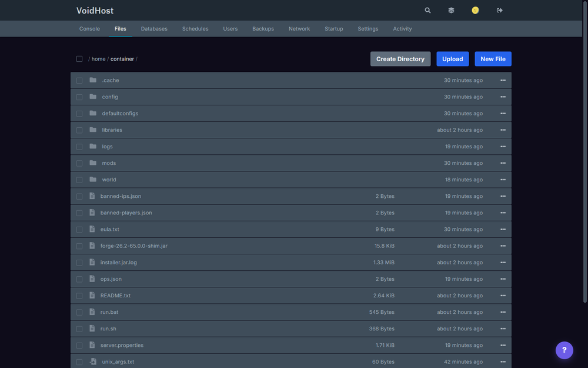Click the world folder icon
Viewport: 588px width, 368px height.
click(x=93, y=180)
